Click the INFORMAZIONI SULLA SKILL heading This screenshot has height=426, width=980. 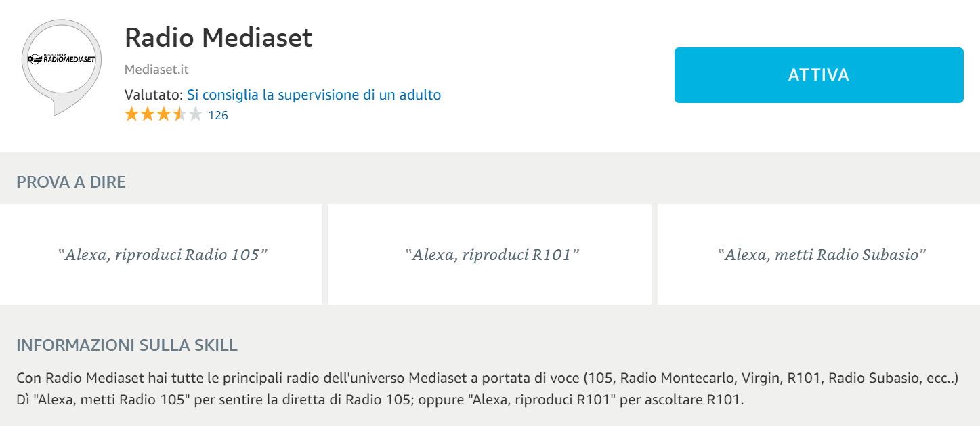[126, 345]
